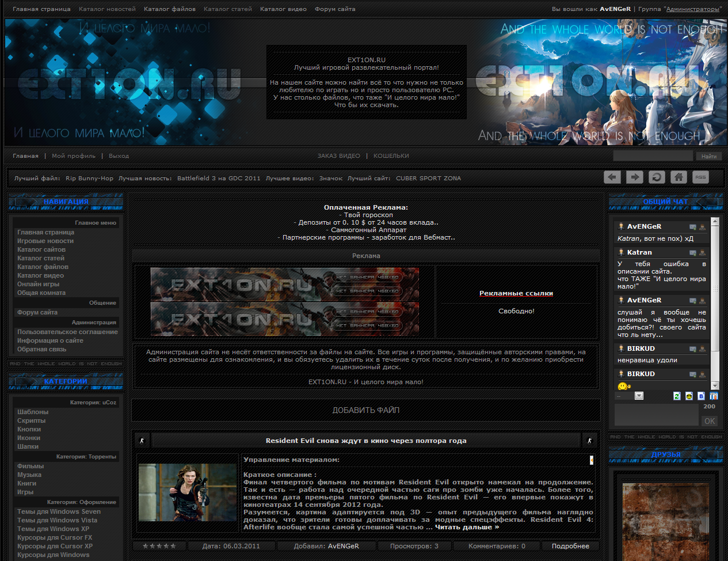The height and width of the screenshot is (561, 728).
Task: Open the RSS feed icon
Action: click(x=700, y=177)
